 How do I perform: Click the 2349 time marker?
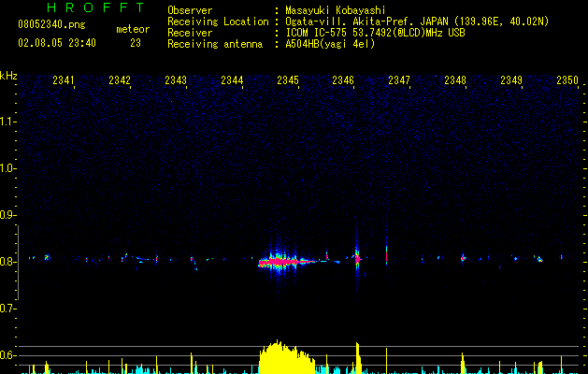pyautogui.click(x=511, y=79)
